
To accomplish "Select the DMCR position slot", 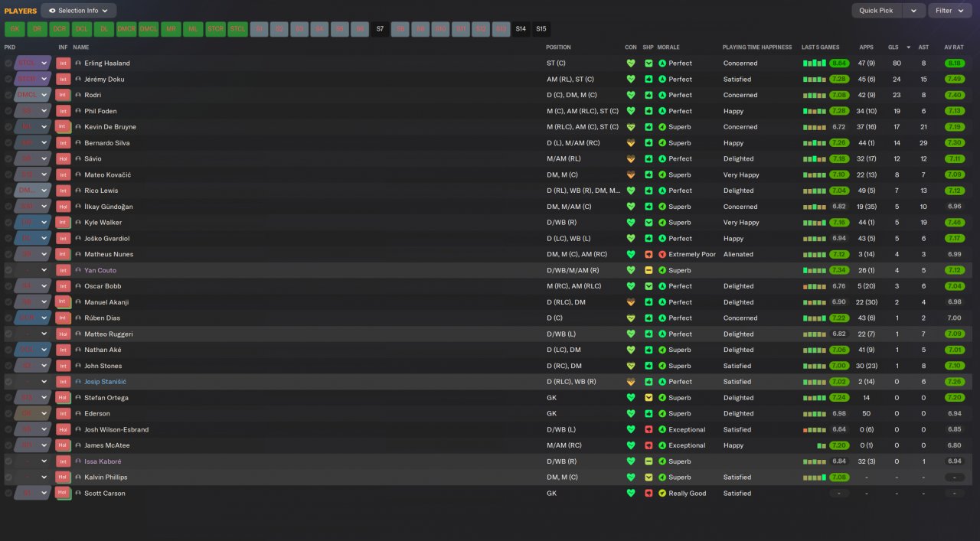I will tap(126, 29).
